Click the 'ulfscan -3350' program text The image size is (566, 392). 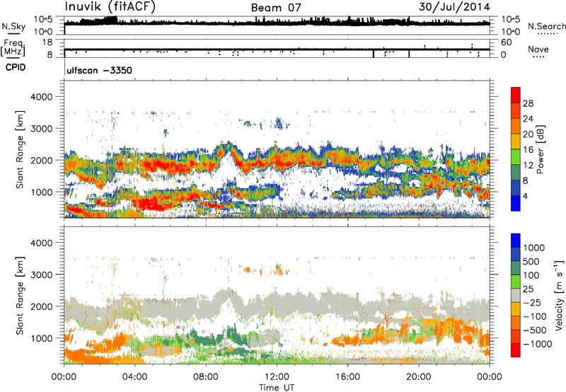tap(99, 70)
